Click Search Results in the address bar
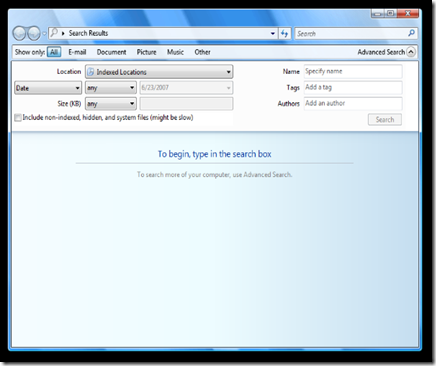 point(88,33)
